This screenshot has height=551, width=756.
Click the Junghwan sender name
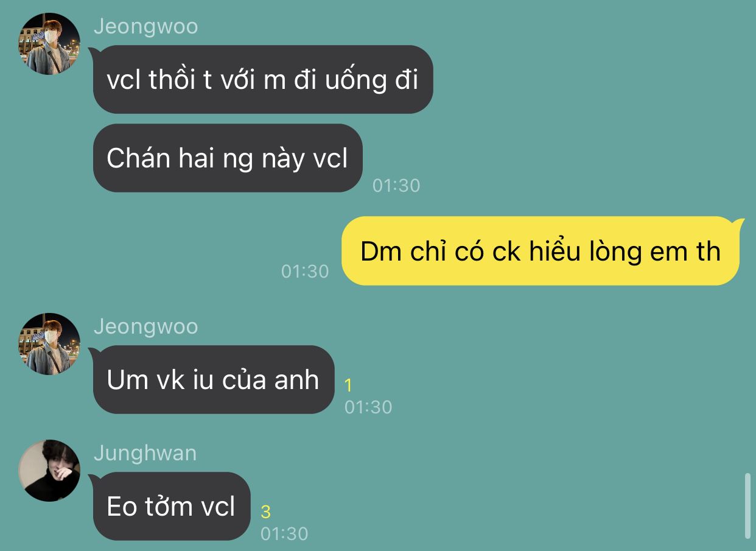[x=145, y=453]
